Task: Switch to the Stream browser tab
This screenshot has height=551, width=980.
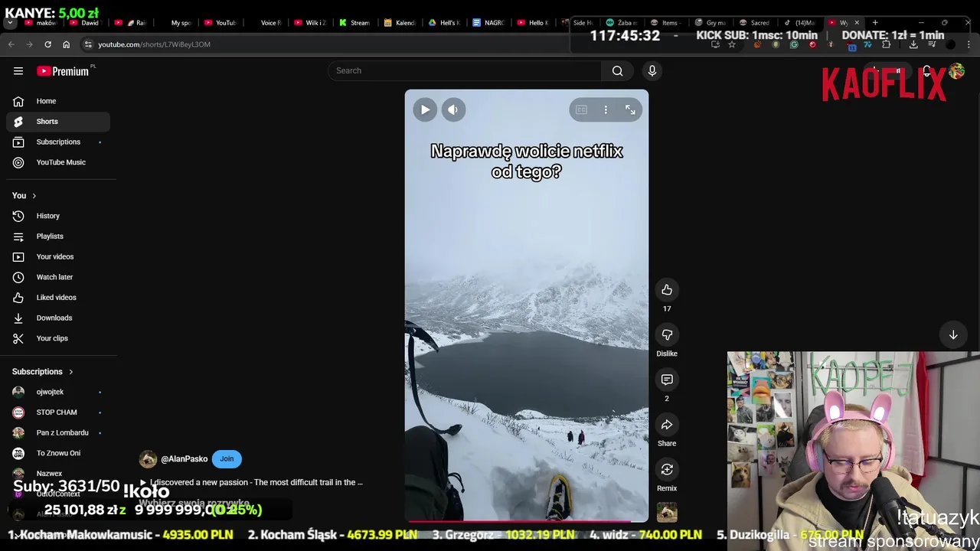Action: click(x=354, y=23)
